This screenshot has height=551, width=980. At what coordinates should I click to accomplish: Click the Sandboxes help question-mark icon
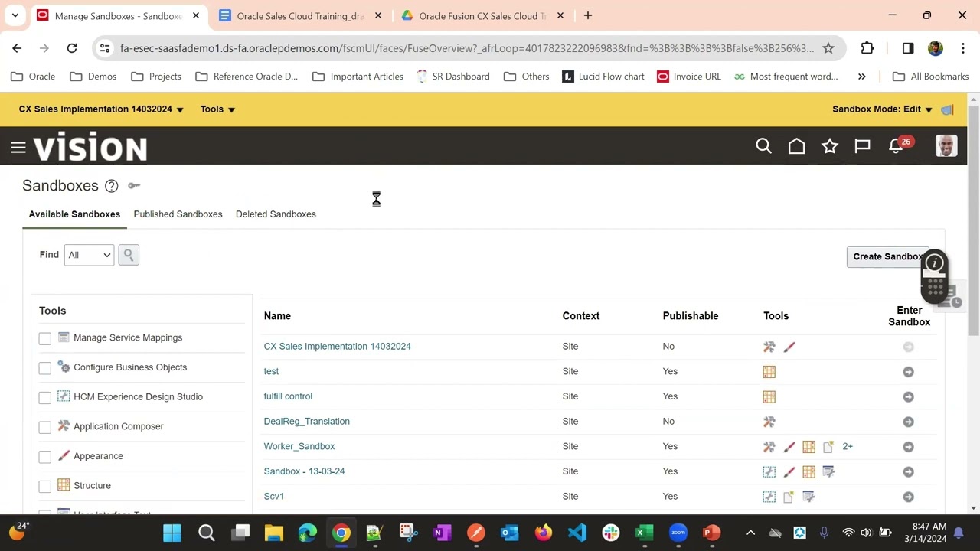click(112, 186)
